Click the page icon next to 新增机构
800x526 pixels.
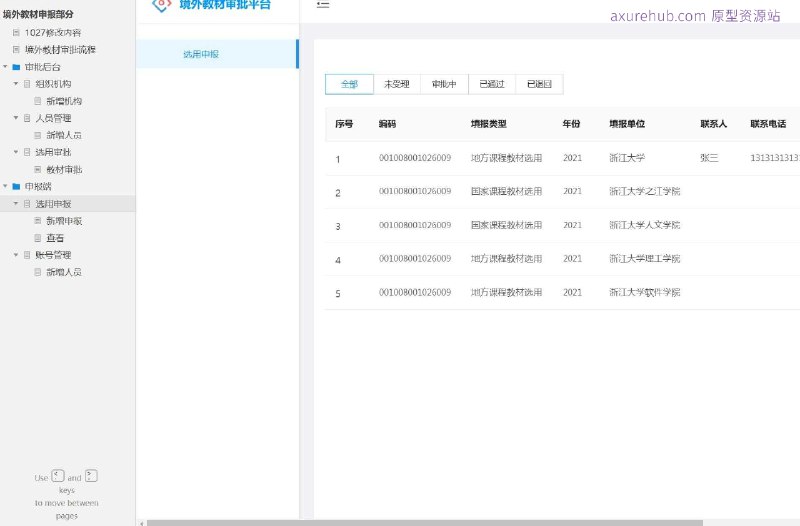click(37, 101)
